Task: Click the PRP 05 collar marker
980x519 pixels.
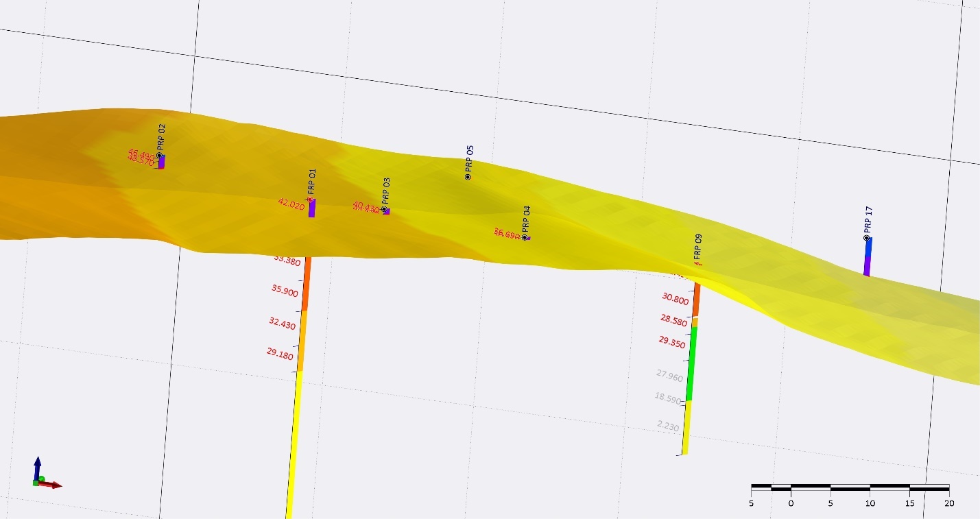Action: click(468, 177)
